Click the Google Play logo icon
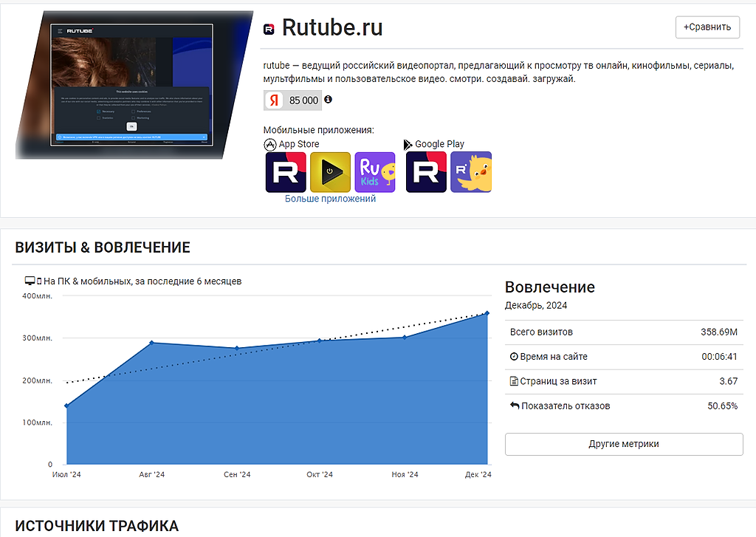 [408, 144]
